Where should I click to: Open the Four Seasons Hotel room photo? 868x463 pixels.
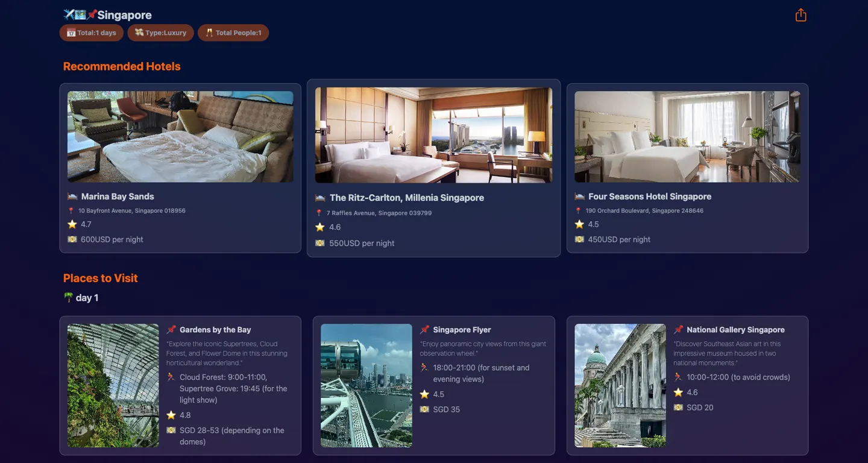click(x=687, y=137)
